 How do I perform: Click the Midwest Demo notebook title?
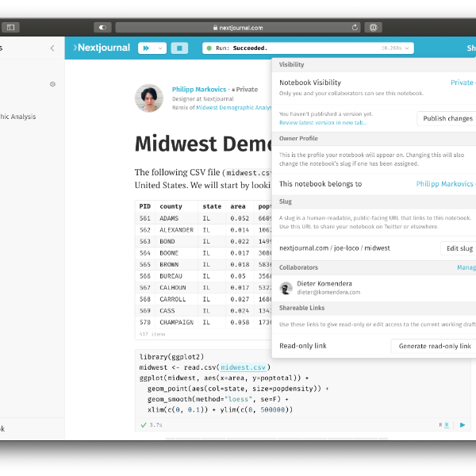point(203,144)
